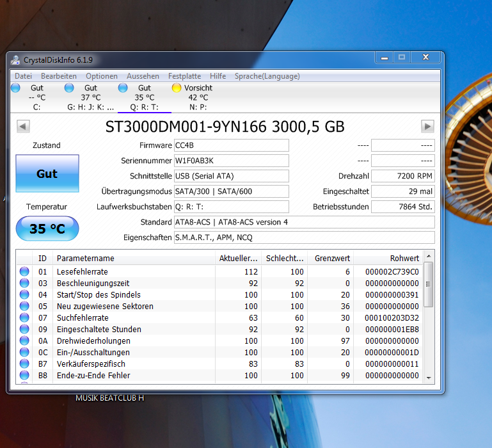Select the Verkäuferspezifisch parameter name
This screenshot has height=448, width=492.
(91, 364)
